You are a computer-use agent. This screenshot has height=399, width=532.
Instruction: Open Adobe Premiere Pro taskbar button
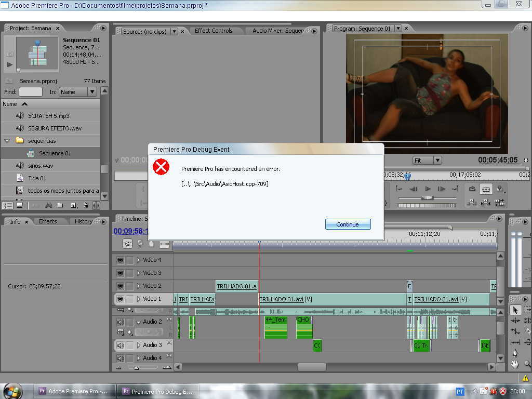tap(75, 391)
